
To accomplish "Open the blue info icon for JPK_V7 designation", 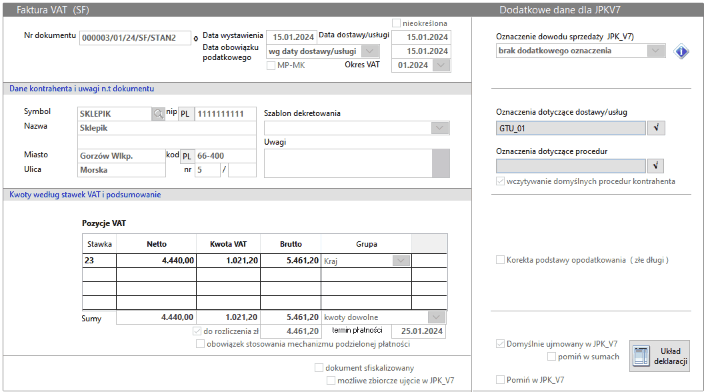I will 681,51.
